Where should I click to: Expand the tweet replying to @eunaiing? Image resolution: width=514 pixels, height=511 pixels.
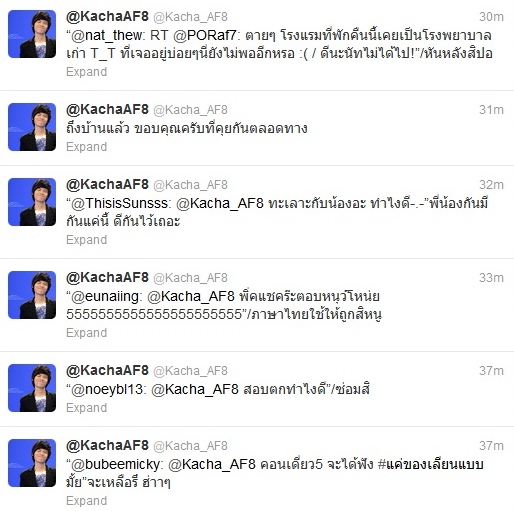pyautogui.click(x=86, y=333)
